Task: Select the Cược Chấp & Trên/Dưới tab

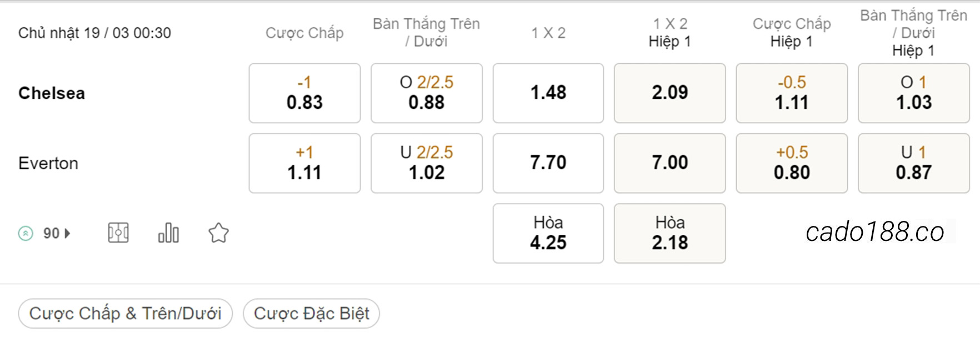Action: pos(125,314)
